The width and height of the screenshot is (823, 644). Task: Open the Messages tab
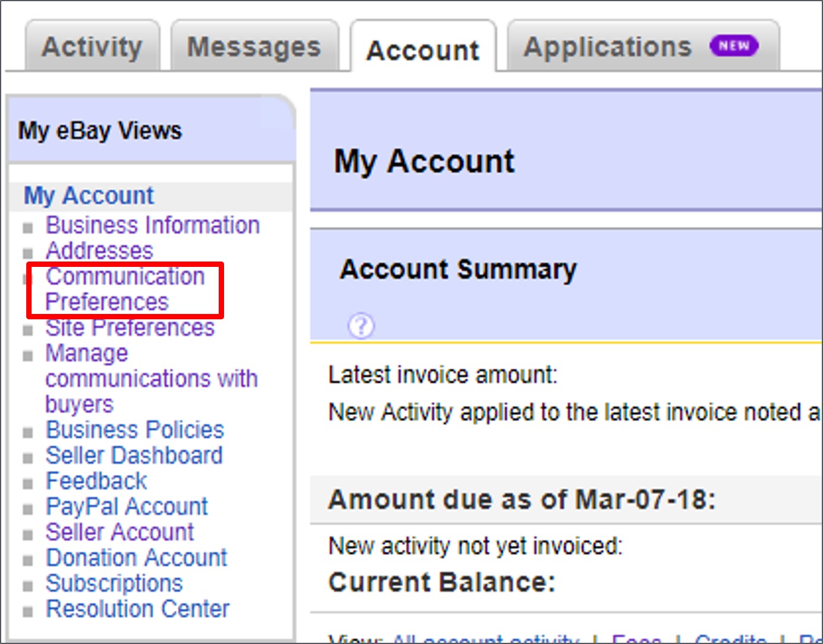coord(254,46)
